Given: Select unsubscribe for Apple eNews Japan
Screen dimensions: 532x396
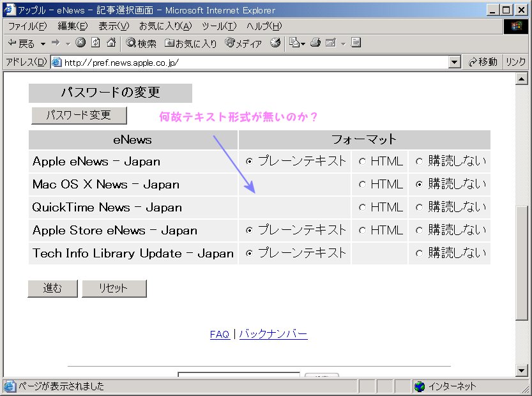Looking at the screenshot, I should point(420,161).
